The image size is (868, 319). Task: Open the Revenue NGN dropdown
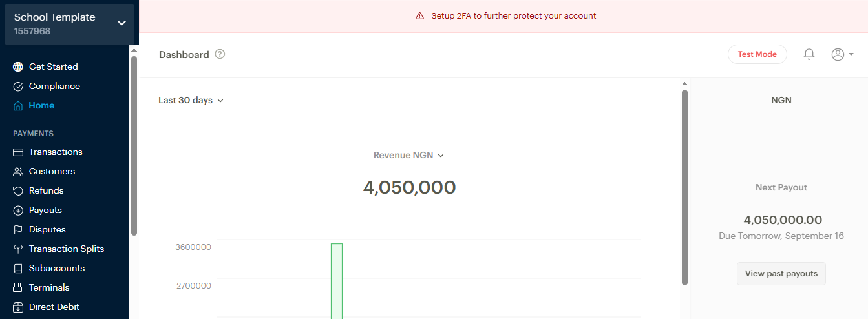pyautogui.click(x=408, y=155)
